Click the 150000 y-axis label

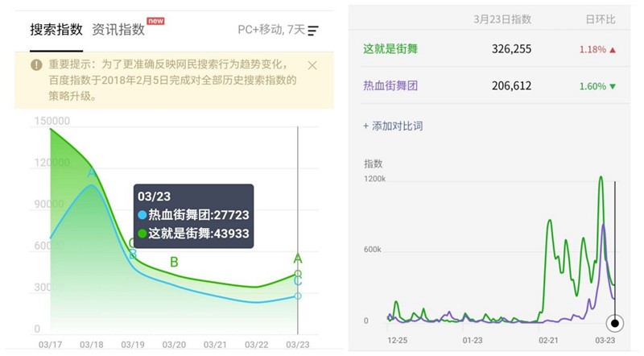pos(52,121)
